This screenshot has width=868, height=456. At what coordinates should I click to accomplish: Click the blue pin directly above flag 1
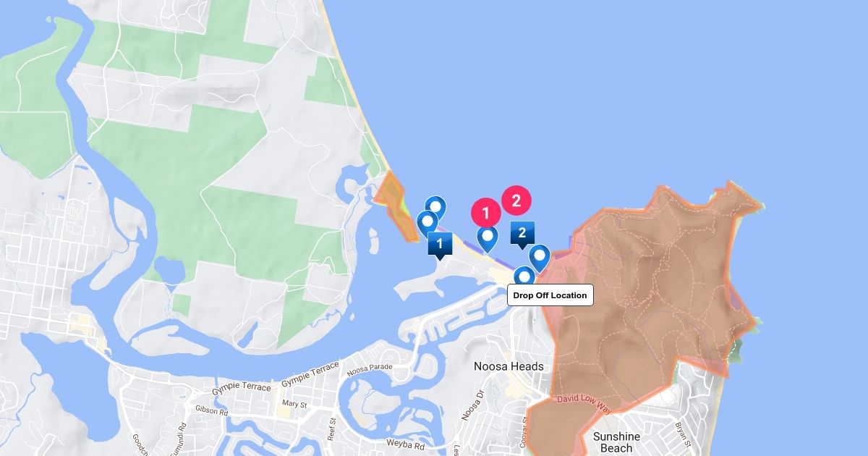(427, 222)
